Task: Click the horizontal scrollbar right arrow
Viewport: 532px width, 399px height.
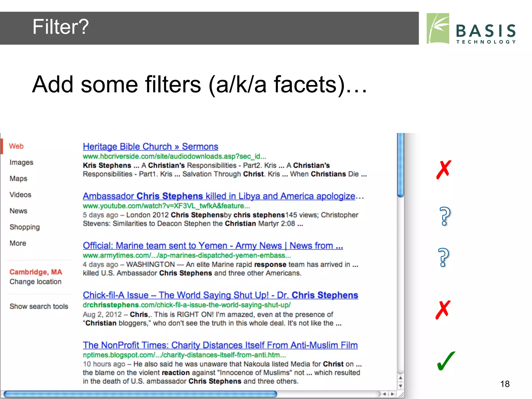Action: 393,394
